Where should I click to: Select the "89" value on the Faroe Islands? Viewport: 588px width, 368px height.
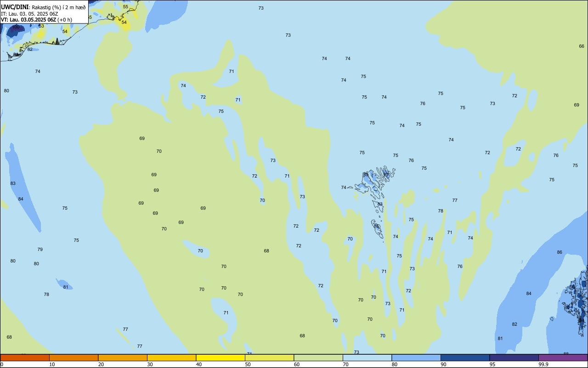[366, 175]
